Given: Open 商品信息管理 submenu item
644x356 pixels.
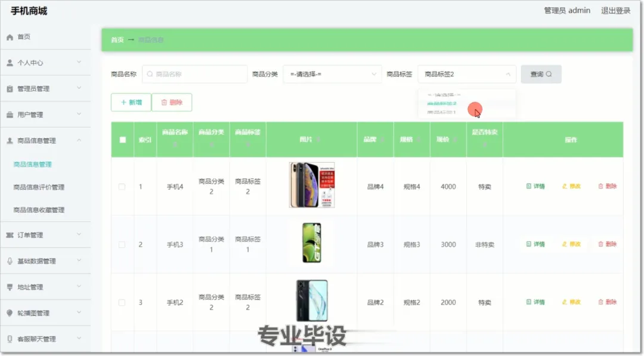Looking at the screenshot, I should 32,164.
